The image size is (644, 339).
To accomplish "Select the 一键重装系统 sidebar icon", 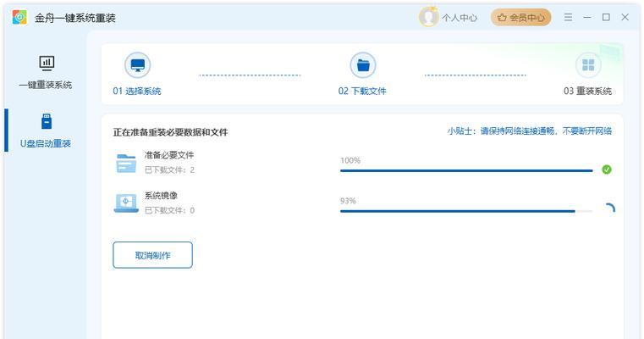I will pos(47,63).
